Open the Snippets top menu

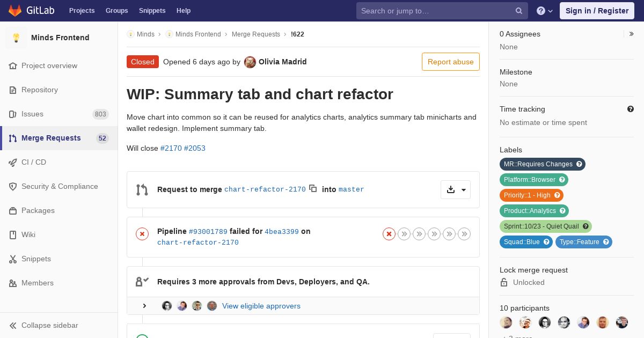pos(152,11)
